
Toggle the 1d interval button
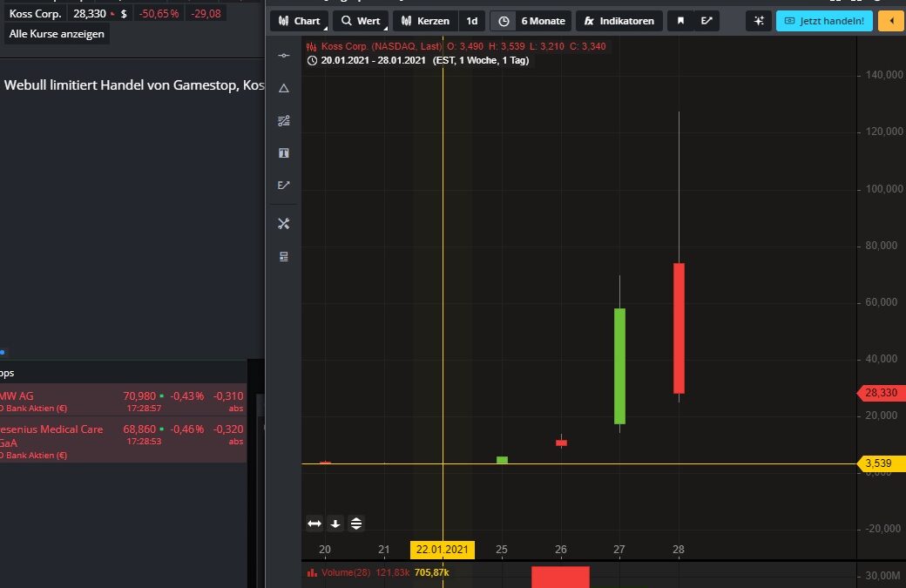[471, 21]
